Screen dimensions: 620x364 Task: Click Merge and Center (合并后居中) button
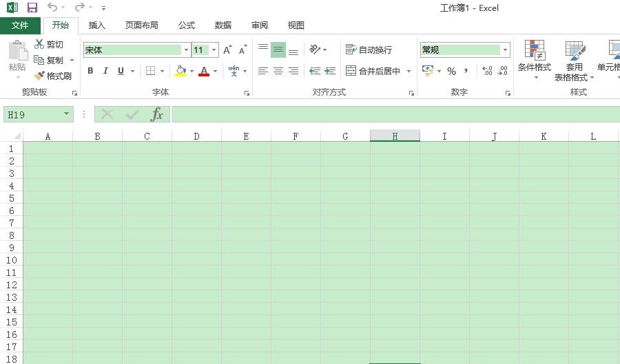coord(372,71)
